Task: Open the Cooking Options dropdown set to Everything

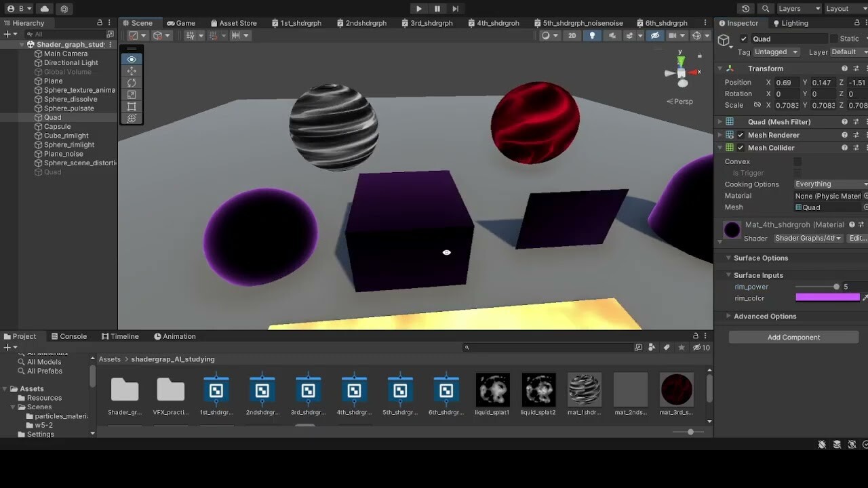Action: click(830, 184)
